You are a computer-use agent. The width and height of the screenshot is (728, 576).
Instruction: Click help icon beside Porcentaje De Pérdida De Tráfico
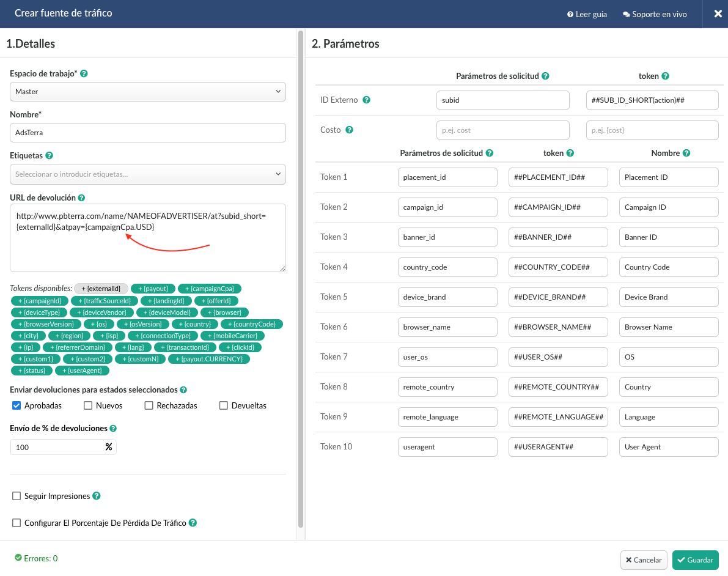[x=193, y=523]
